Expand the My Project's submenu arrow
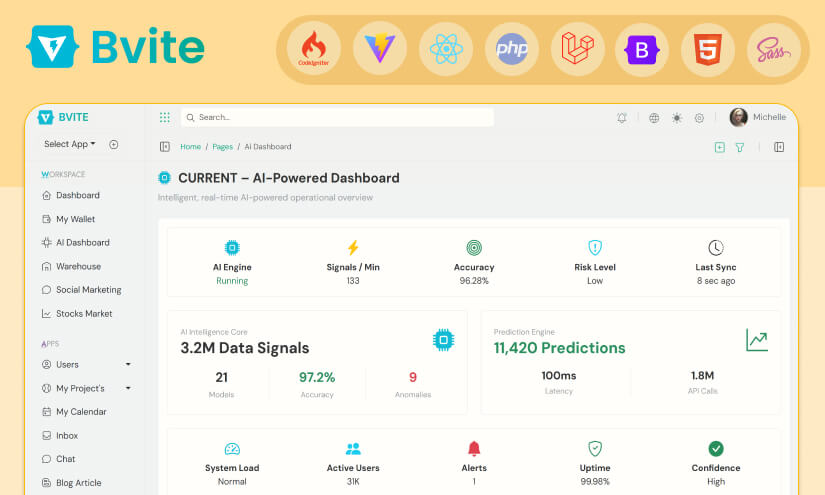Viewport: 825px width, 495px height. coord(128,388)
